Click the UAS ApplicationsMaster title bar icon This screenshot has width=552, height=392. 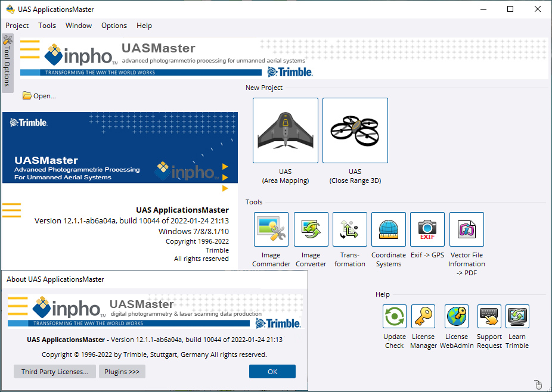click(x=10, y=9)
